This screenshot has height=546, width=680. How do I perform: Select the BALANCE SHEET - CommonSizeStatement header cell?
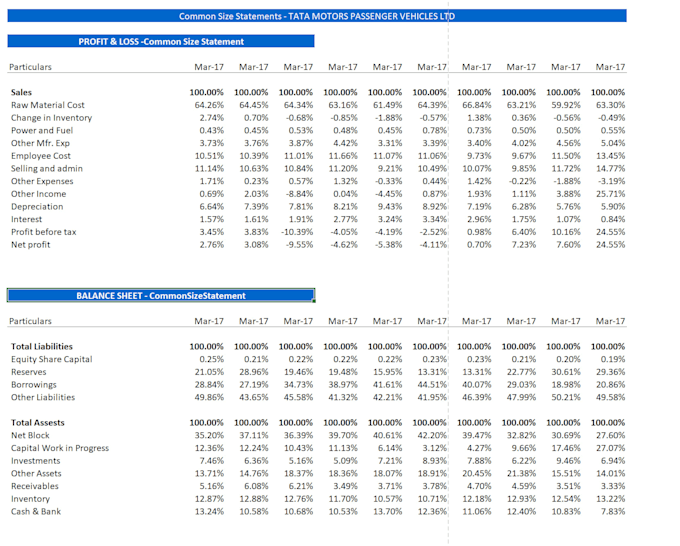pos(161,296)
